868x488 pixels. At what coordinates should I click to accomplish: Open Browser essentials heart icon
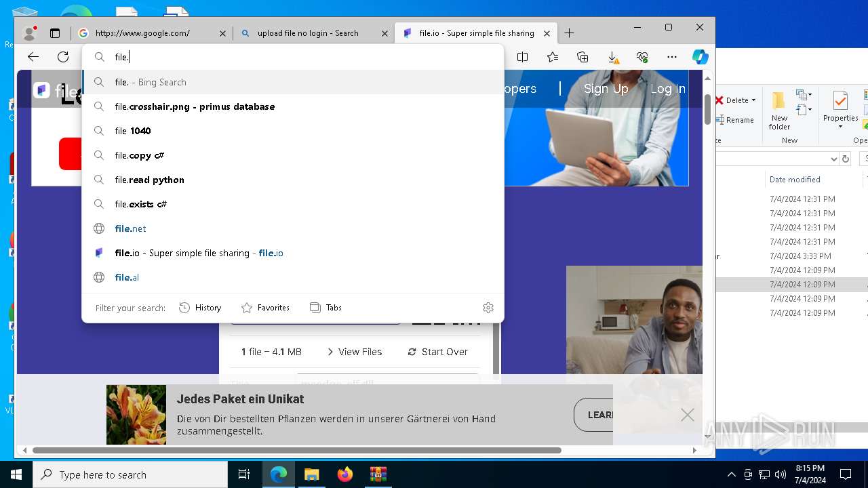(642, 57)
